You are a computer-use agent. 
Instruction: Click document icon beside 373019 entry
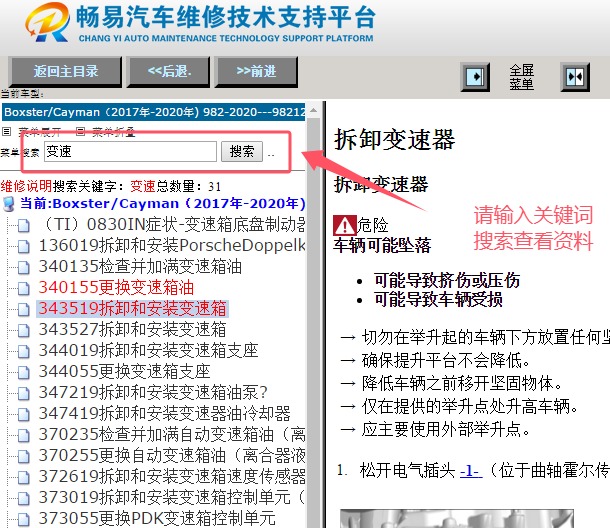[x=24, y=499]
